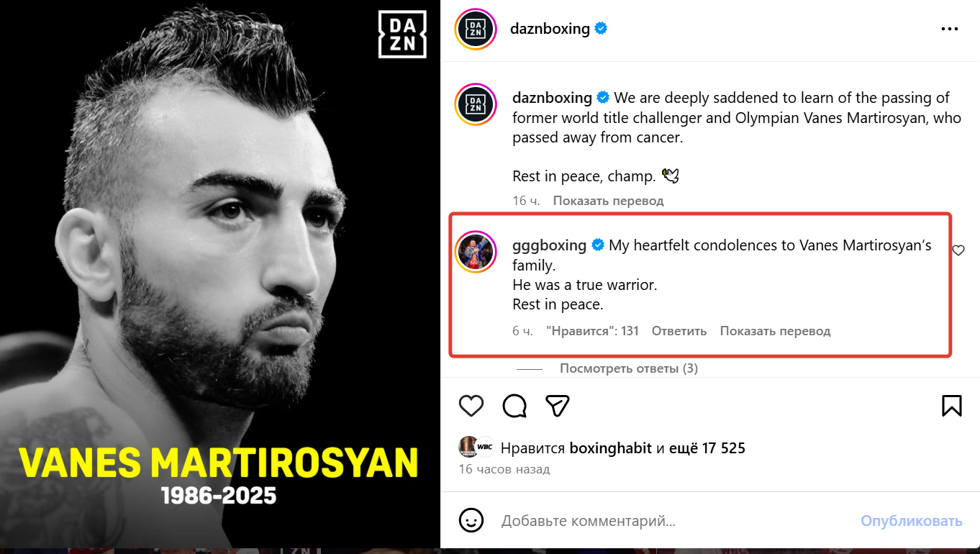Show translation of the daznboxing caption
This screenshot has height=554, width=980.
click(608, 201)
